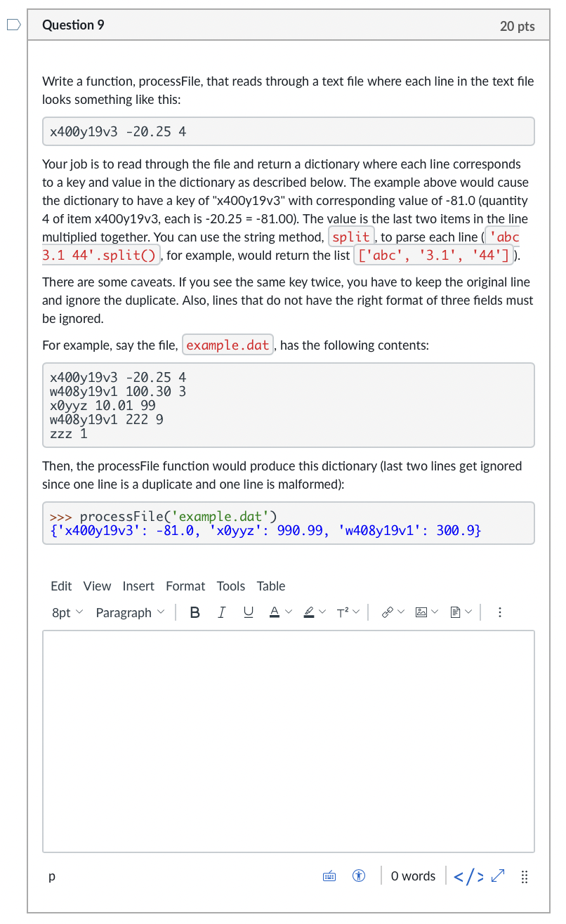Insert a link using the link icon
The image size is (566, 924).
pos(388,612)
